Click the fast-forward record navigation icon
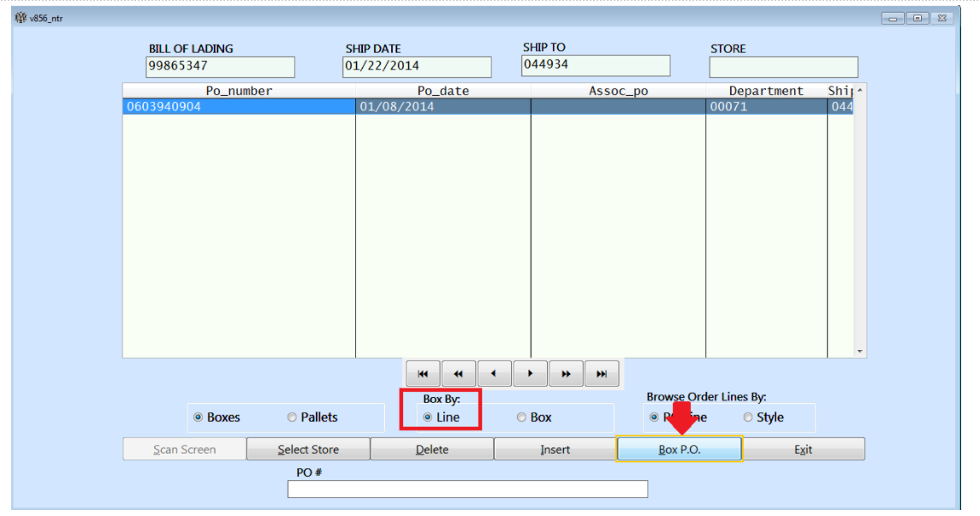980x516 pixels. pyautogui.click(x=566, y=373)
